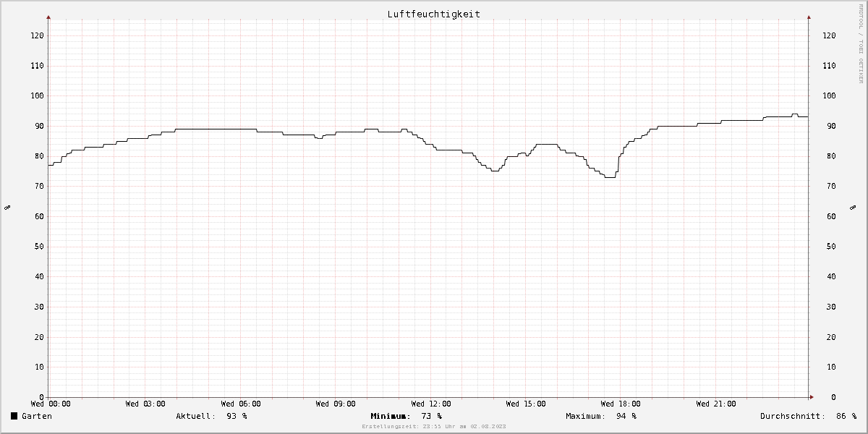
Task: Click the Wed 03:00 time axis label
Action: (x=145, y=404)
